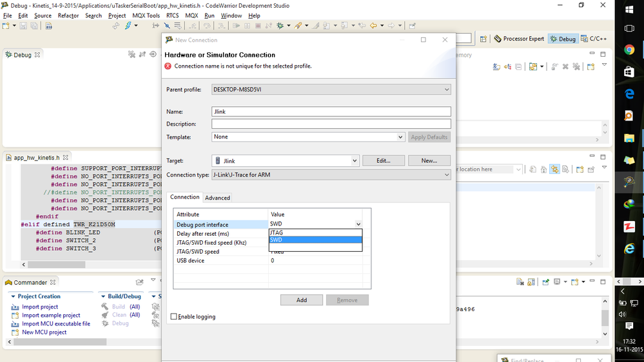The image size is (644, 362).
Task: Click the Commander view tab
Action: click(x=30, y=282)
